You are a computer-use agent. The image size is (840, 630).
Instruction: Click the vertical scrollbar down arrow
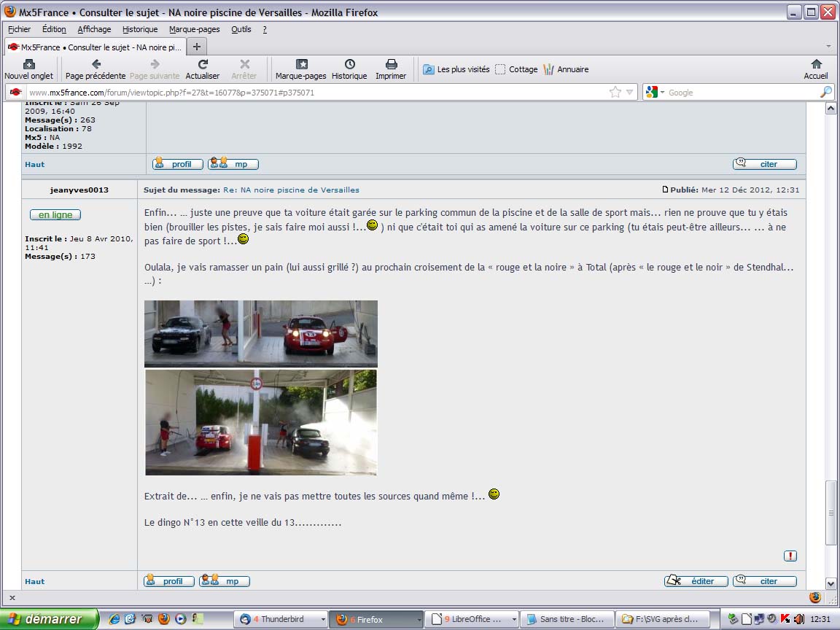[831, 584]
